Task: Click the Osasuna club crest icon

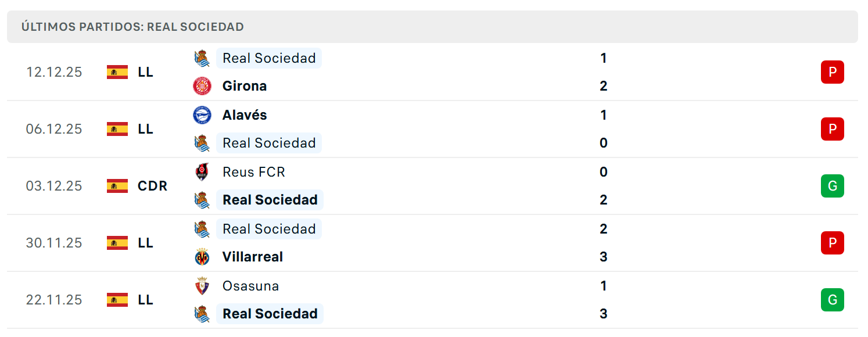Action: pos(202,286)
